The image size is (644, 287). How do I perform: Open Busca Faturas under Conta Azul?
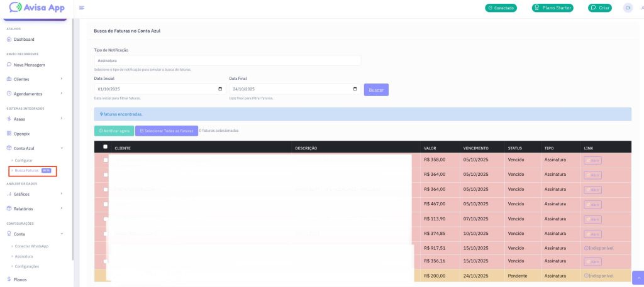(27, 170)
